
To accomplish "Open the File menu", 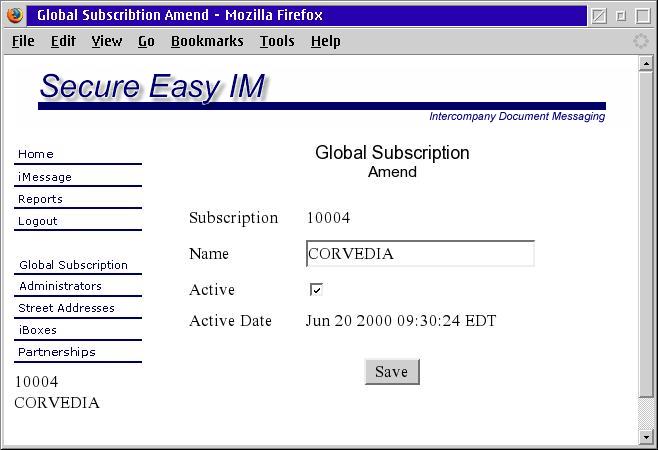I will point(23,41).
